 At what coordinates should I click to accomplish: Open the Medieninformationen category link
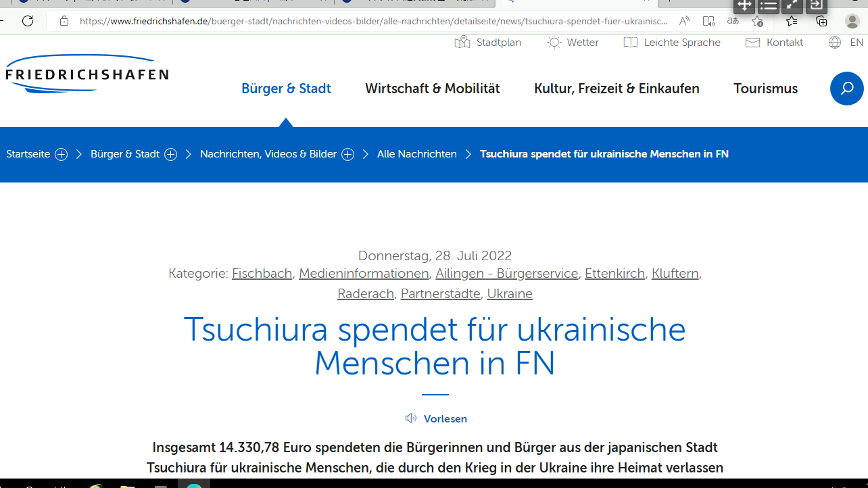point(364,274)
